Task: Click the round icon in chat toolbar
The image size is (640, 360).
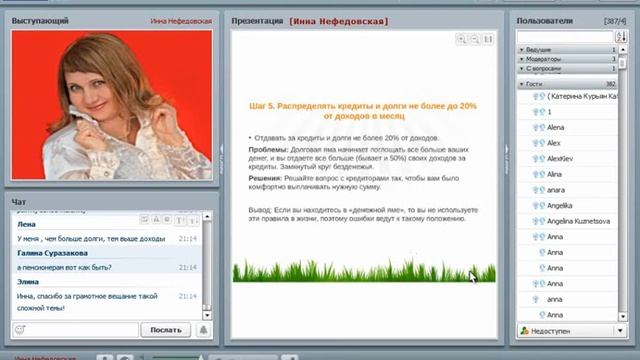Action: tap(167, 220)
